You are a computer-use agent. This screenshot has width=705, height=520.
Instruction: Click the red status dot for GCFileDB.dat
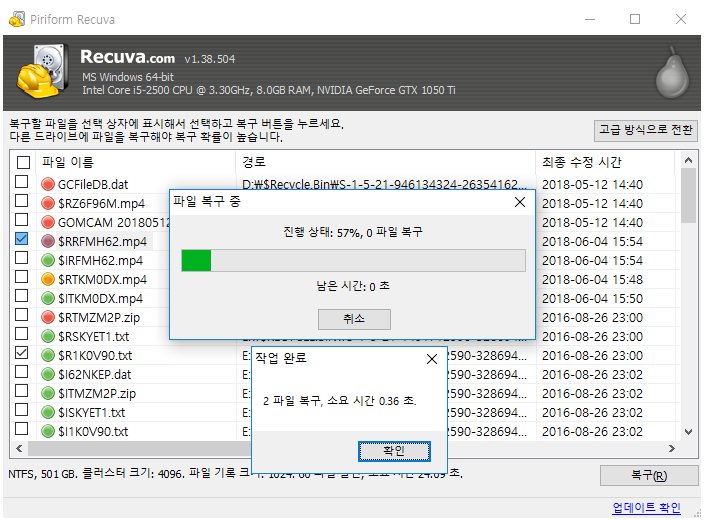coord(48,184)
